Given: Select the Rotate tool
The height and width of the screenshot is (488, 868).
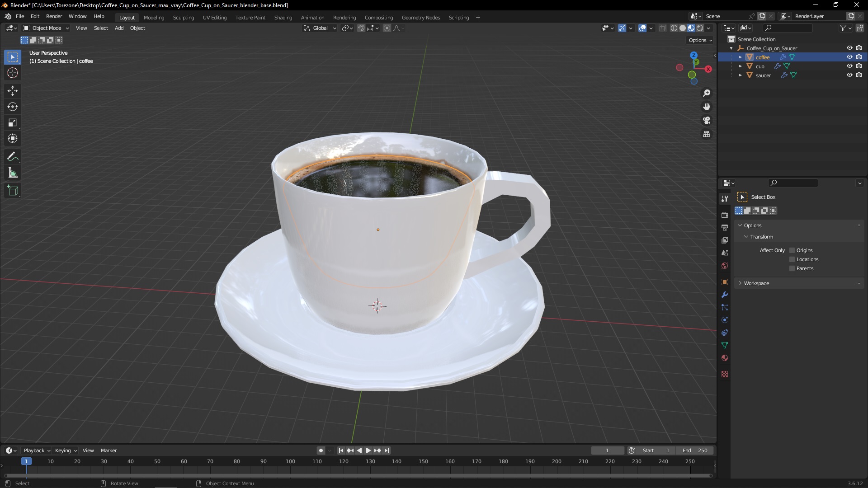Looking at the screenshot, I should 13,107.
